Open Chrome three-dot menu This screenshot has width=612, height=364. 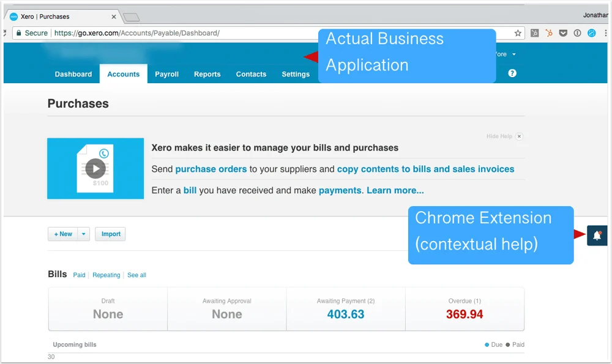(x=606, y=33)
